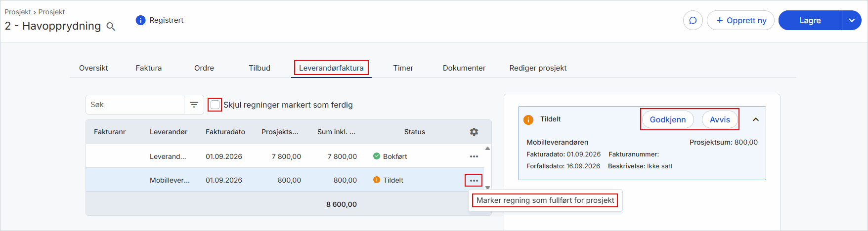Click the orange info icon in the Tildelt card
Image resolution: width=868 pixels, height=231 pixels.
(x=528, y=120)
